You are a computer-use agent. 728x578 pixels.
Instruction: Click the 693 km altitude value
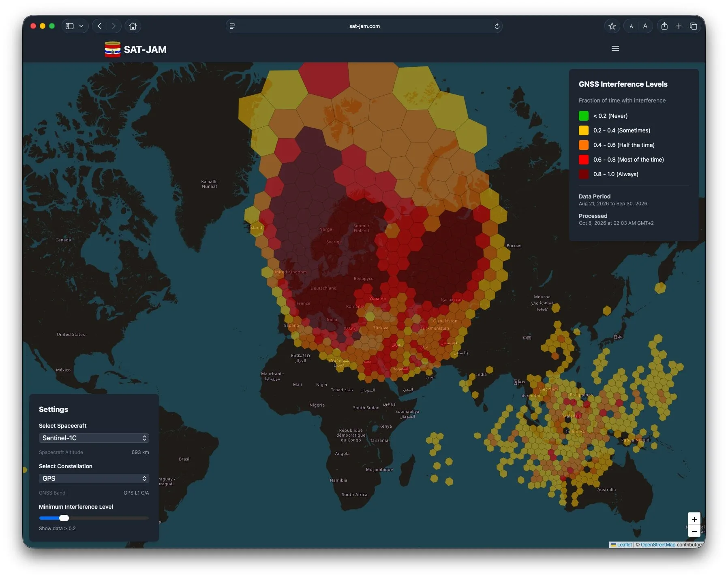(140, 452)
